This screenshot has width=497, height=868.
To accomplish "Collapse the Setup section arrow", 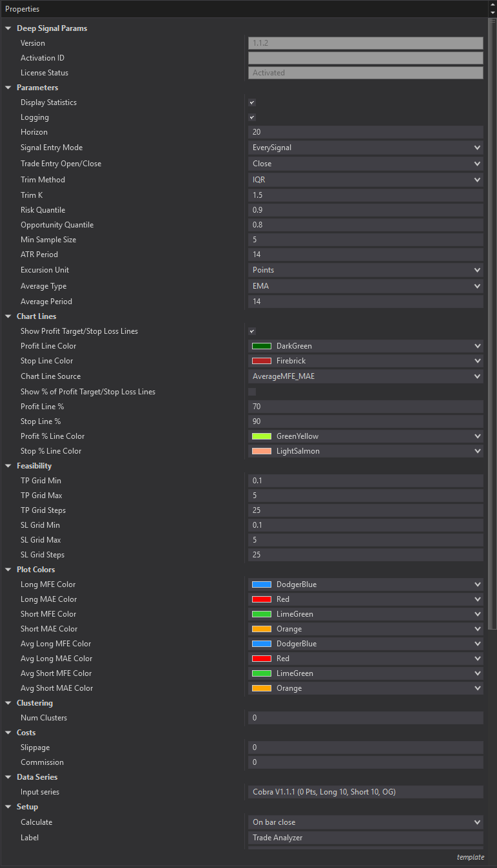I will coord(8,807).
